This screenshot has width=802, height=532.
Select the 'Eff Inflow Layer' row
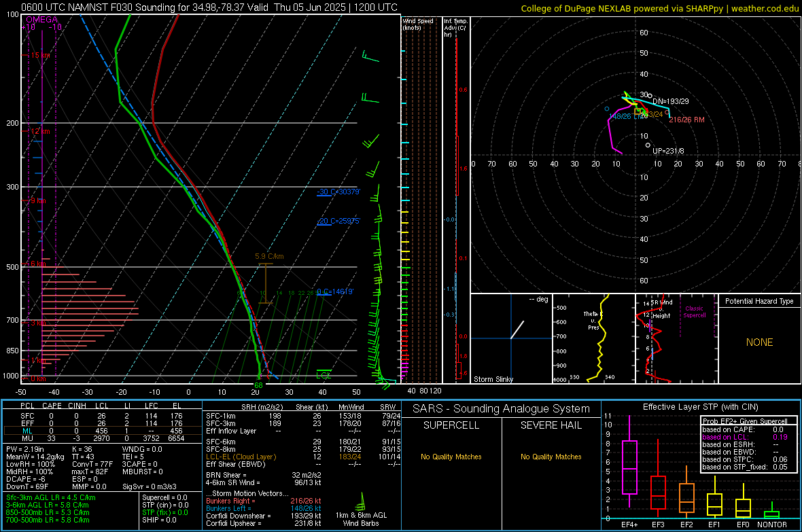(x=303, y=431)
